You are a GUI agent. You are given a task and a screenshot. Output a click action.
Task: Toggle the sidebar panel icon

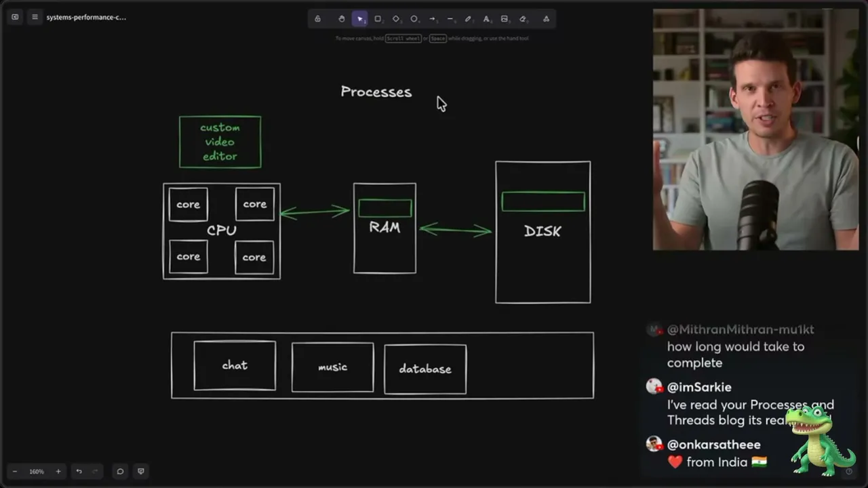pyautogui.click(x=15, y=17)
